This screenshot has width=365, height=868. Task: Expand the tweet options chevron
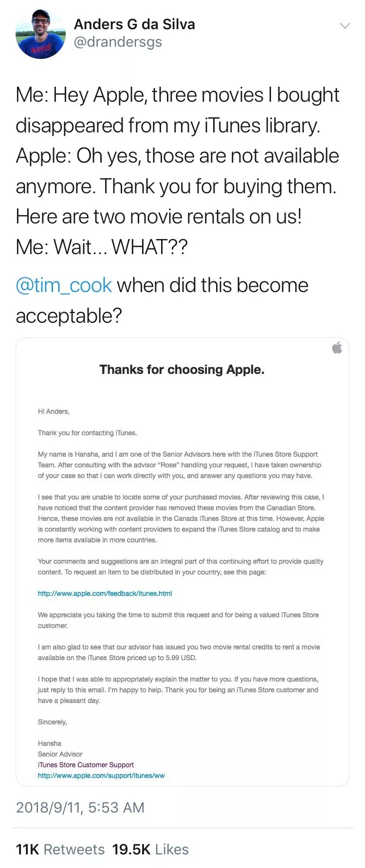[x=345, y=26]
